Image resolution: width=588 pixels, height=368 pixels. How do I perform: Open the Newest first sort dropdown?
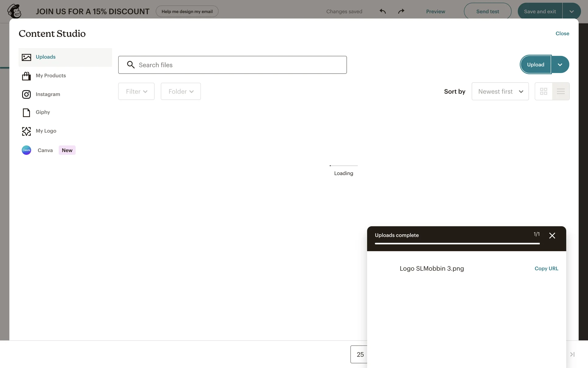pyautogui.click(x=500, y=91)
